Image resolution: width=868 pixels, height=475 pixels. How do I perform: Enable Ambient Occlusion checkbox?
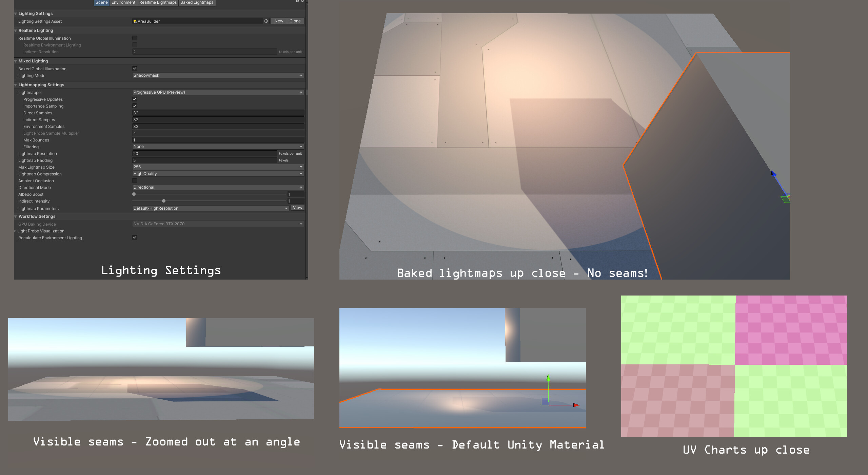point(135,180)
